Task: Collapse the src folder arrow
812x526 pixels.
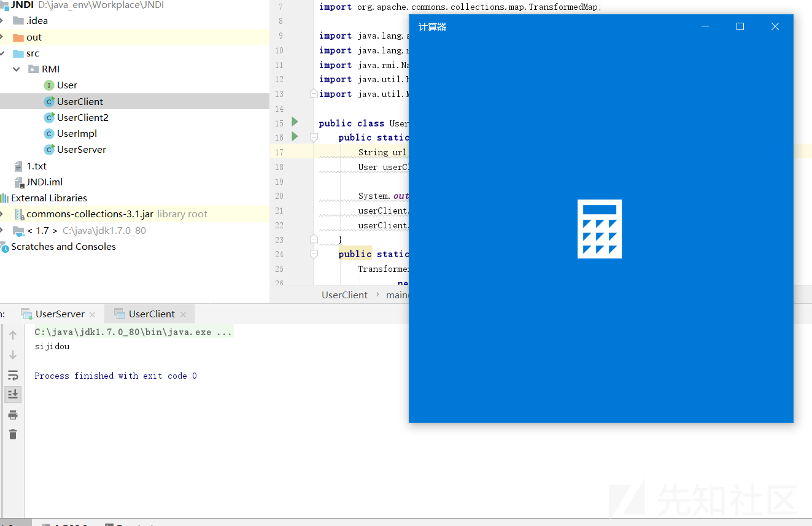Action: 3,53
